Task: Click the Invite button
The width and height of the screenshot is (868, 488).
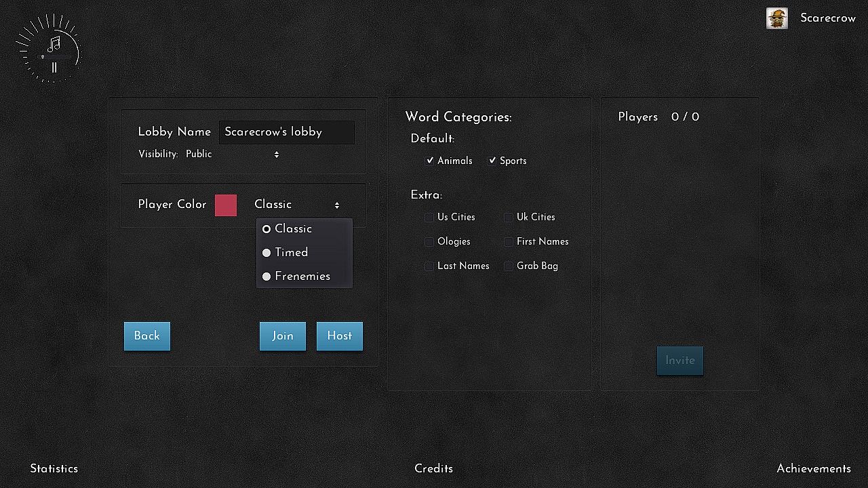Action: [x=680, y=361]
